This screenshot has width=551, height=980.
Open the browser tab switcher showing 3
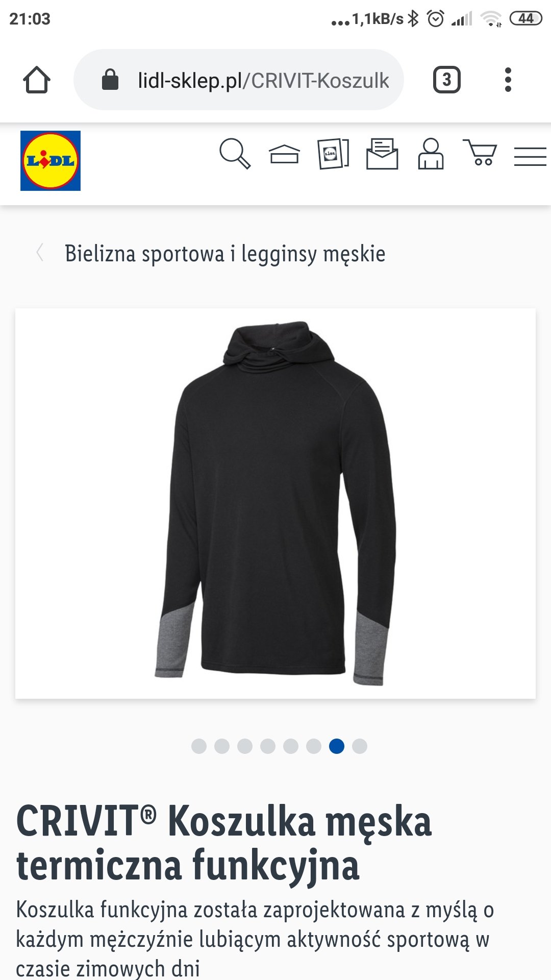tap(447, 80)
